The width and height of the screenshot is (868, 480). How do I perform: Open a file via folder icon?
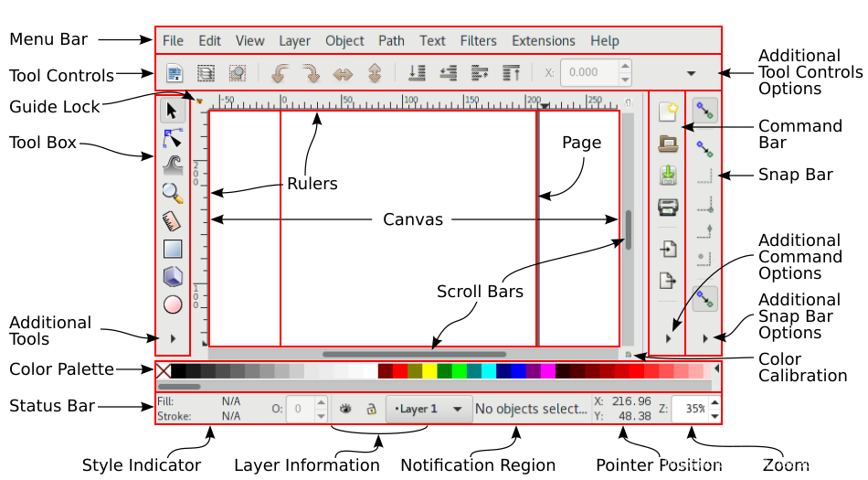coord(668,144)
